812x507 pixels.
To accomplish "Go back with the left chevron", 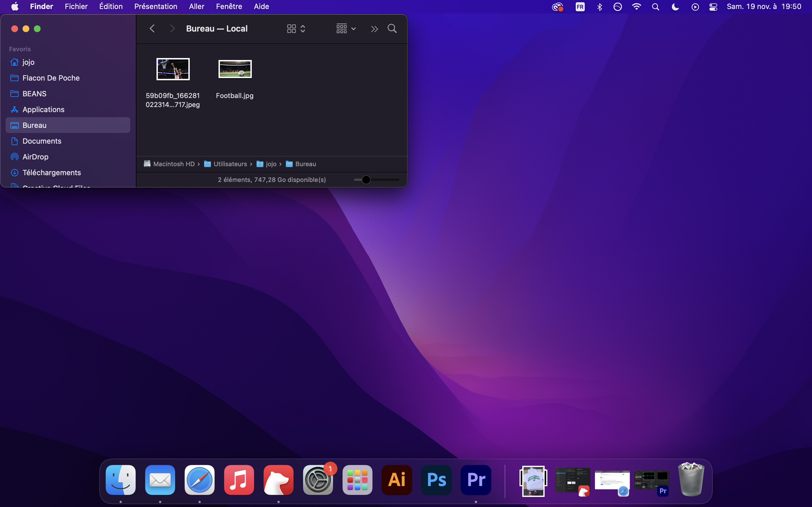I will click(x=152, y=28).
